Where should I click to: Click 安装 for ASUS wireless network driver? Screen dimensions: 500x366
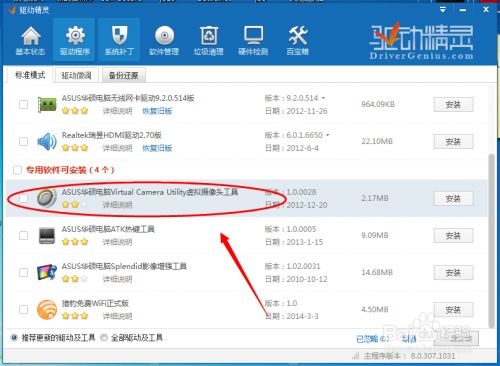click(453, 105)
